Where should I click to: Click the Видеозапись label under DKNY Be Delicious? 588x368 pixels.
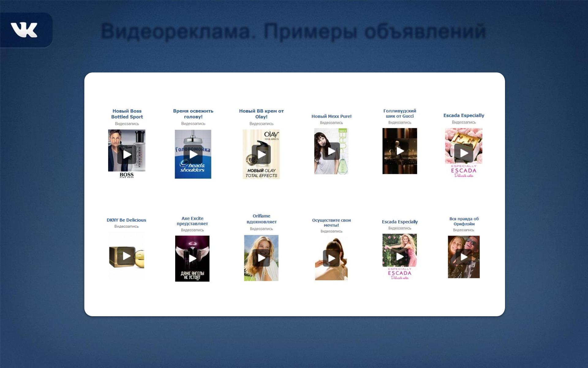[x=126, y=226]
